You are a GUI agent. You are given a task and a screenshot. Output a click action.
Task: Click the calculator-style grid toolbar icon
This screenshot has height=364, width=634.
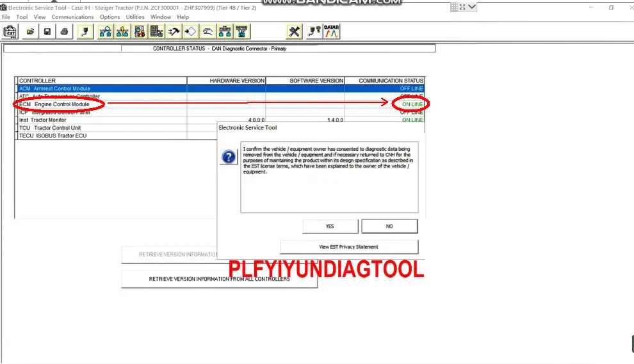[x=156, y=31]
